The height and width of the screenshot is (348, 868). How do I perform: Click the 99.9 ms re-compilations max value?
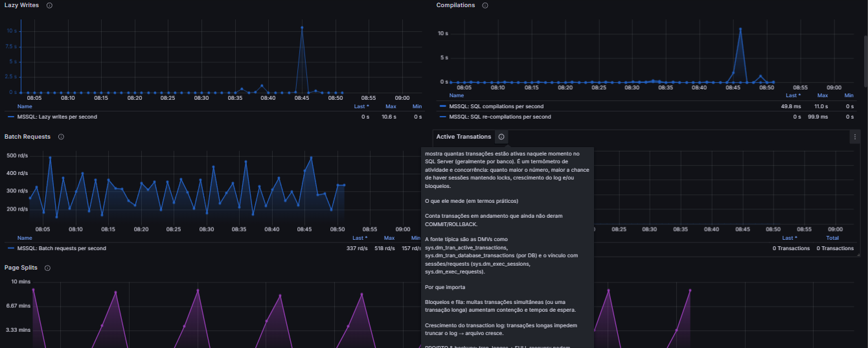819,117
